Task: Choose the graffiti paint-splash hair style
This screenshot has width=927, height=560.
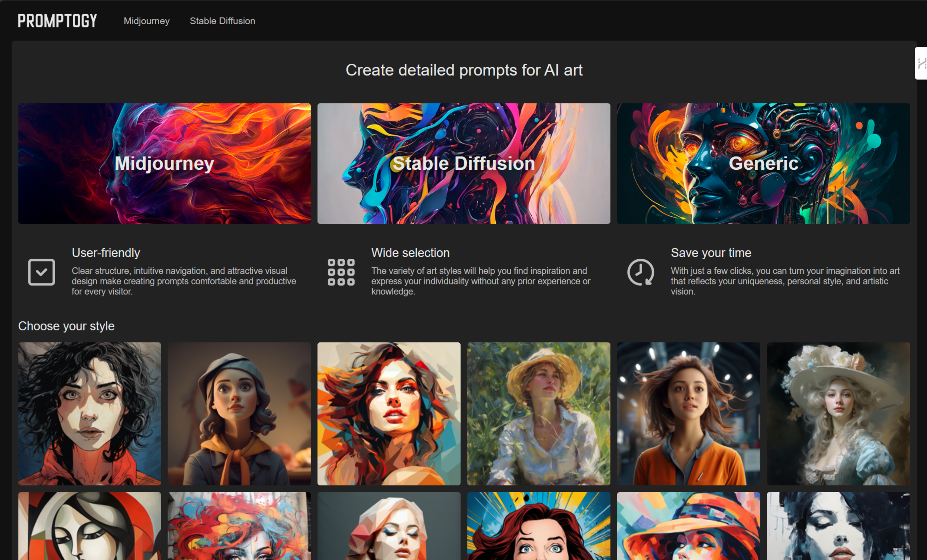Action: (x=239, y=526)
